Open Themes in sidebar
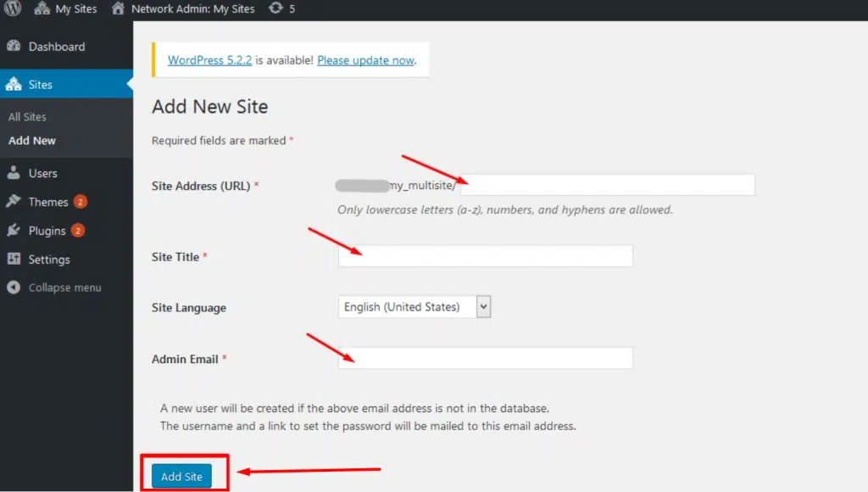868x492 pixels. point(48,202)
